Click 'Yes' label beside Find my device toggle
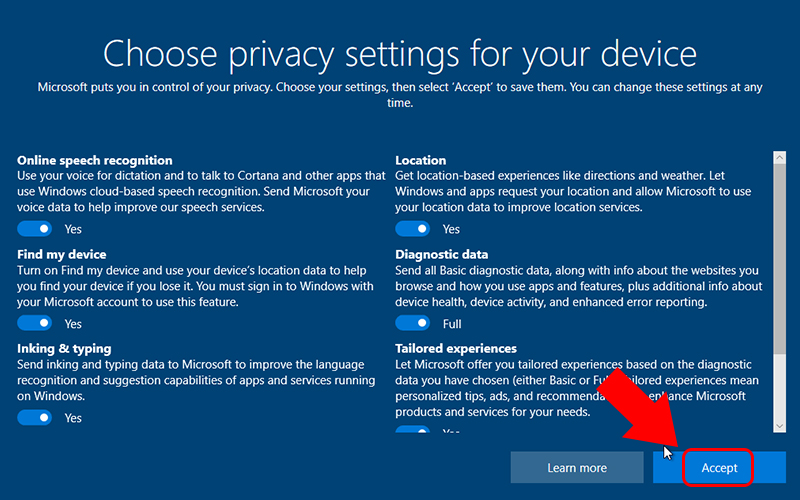Image resolution: width=800 pixels, height=500 pixels. (x=73, y=324)
